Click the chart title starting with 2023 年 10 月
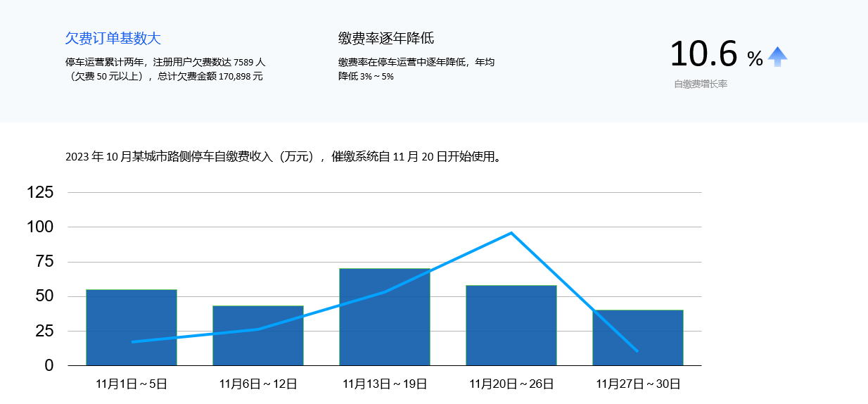868x404 pixels. coord(284,157)
